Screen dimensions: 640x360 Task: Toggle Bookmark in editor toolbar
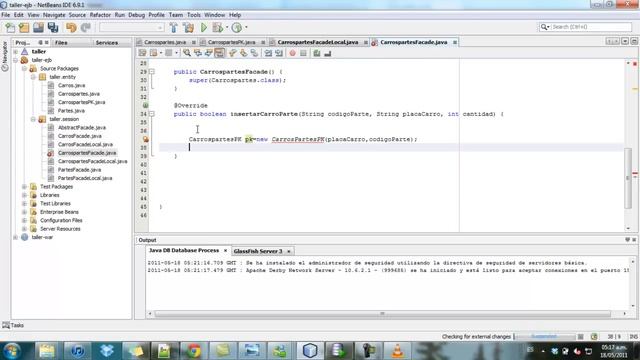coord(254,53)
